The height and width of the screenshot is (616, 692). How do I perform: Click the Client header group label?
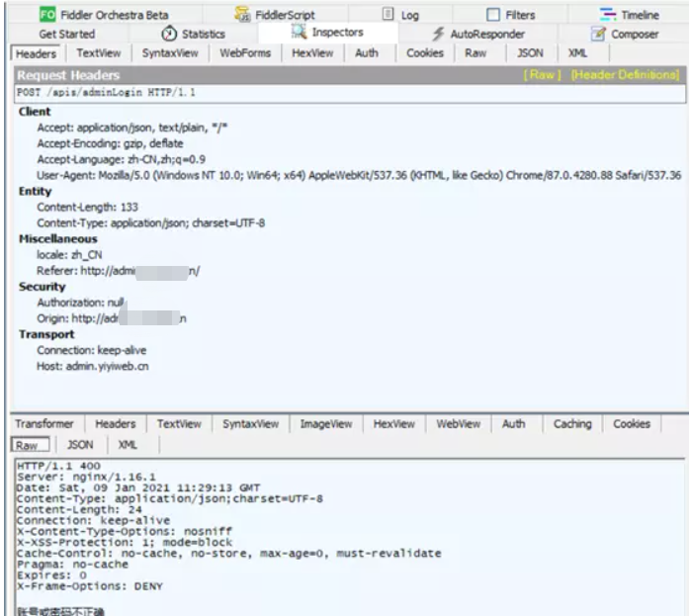(35, 112)
